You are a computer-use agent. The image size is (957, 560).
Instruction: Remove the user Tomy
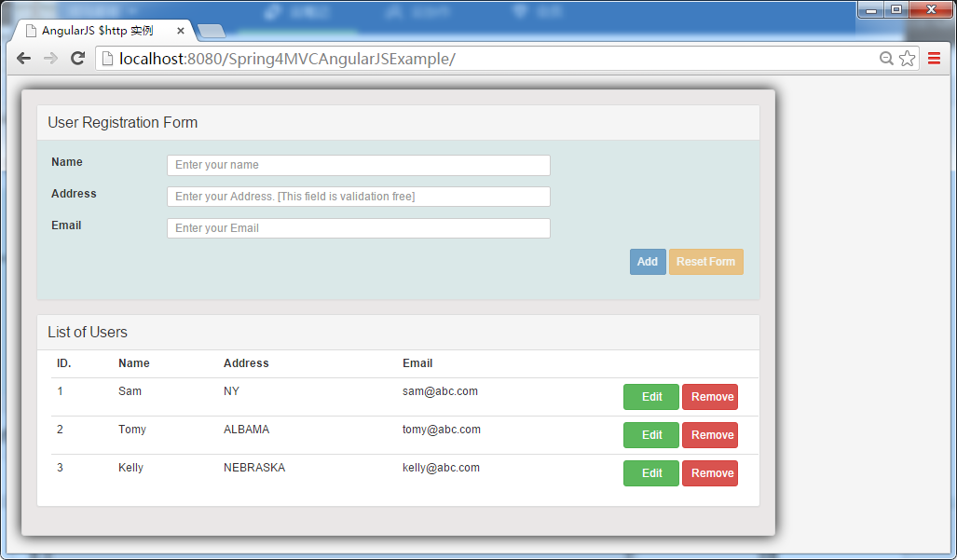pos(710,435)
